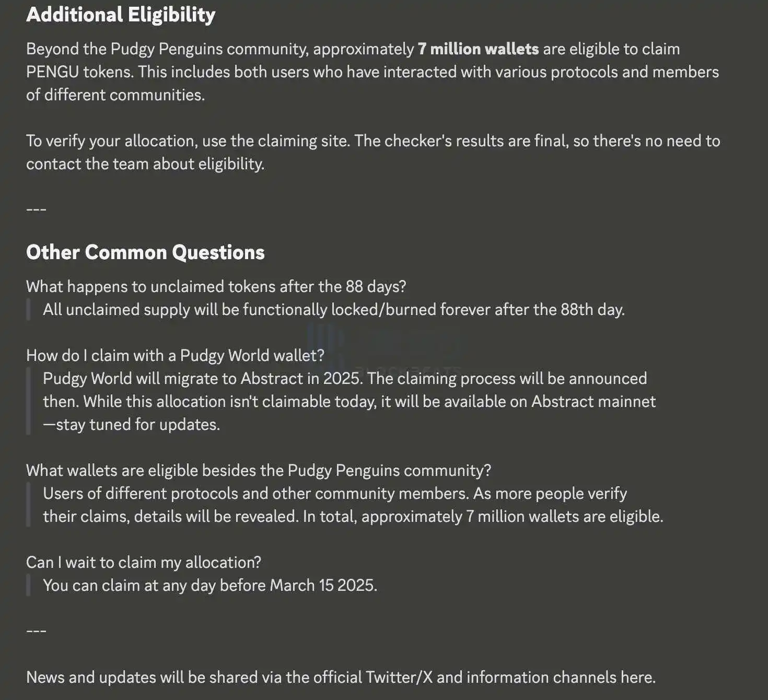Click the bold '7 million wallets' text
The image size is (768, 700).
click(478, 49)
